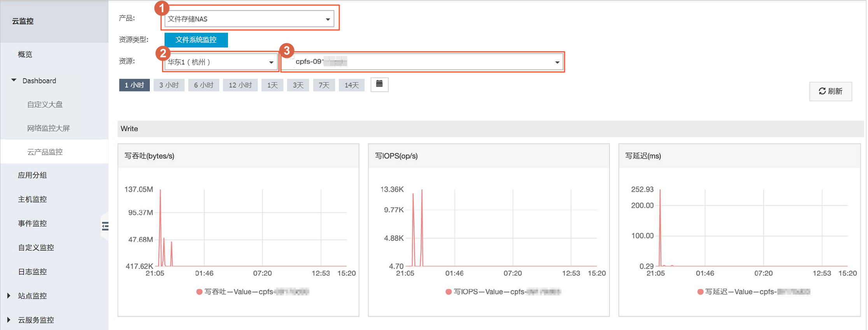Select the 7天 time range
This screenshot has height=330, width=868.
click(324, 85)
